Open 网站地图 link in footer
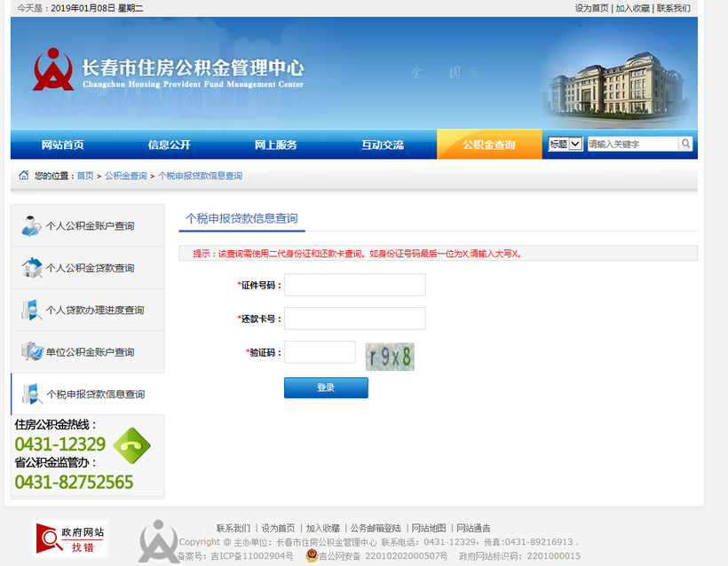This screenshot has width=728, height=566. [x=429, y=528]
